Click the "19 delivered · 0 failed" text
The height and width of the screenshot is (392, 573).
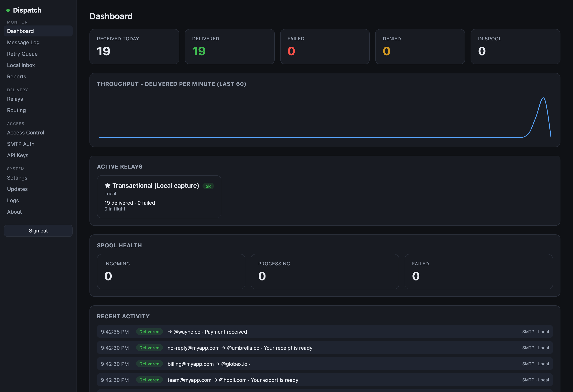coord(130,203)
